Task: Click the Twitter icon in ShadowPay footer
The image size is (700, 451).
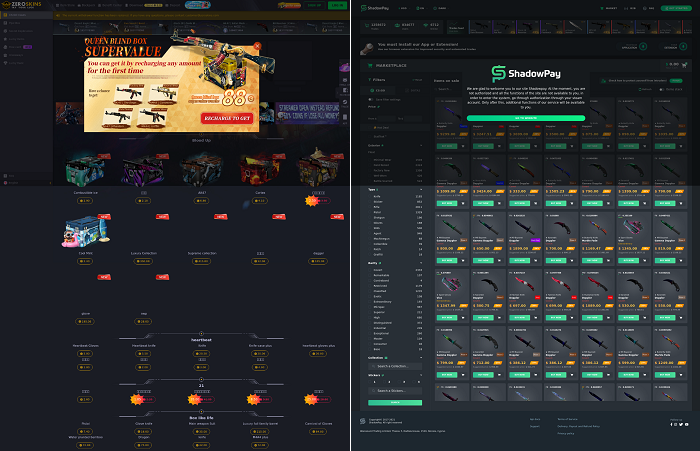Action: [x=681, y=424]
